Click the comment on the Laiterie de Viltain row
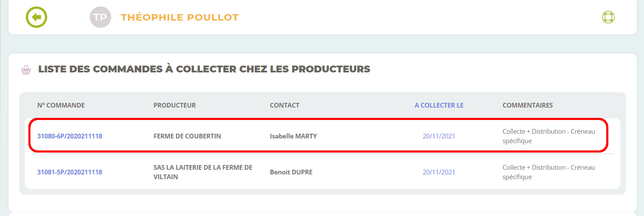This screenshot has width=644, height=216. [549, 172]
